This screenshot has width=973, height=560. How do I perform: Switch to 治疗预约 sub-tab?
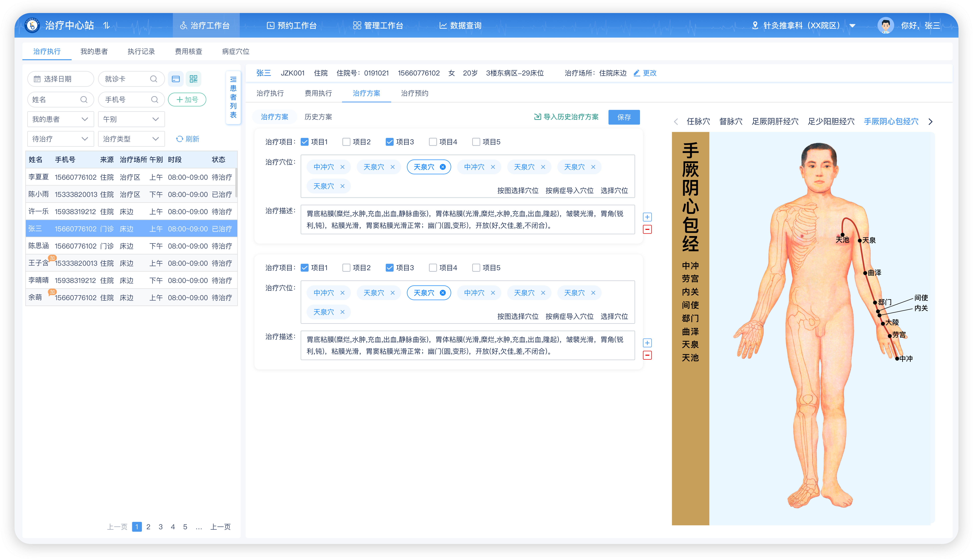tap(415, 93)
